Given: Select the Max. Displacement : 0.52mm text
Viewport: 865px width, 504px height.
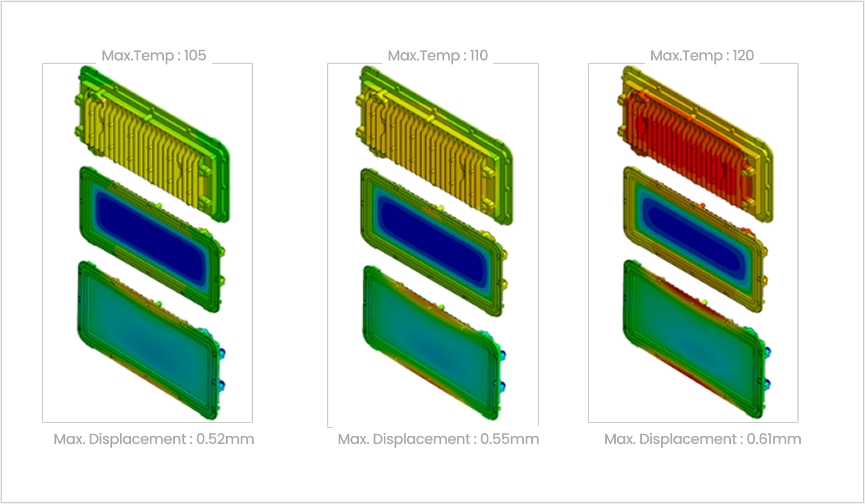Looking at the screenshot, I should (154, 439).
